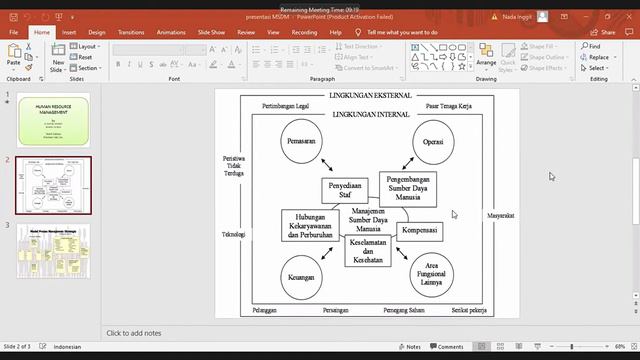
Task: Toggle Center paragraph alignment
Action: coord(267,64)
